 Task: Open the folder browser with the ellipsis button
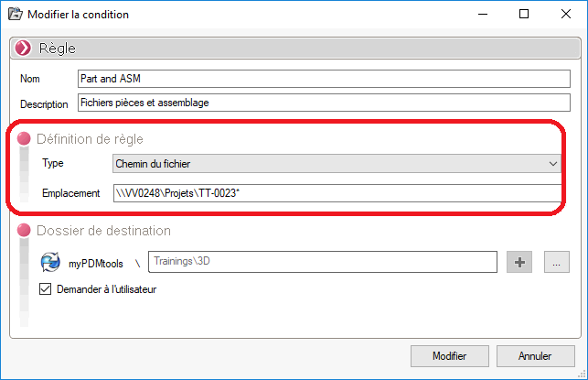(558, 263)
